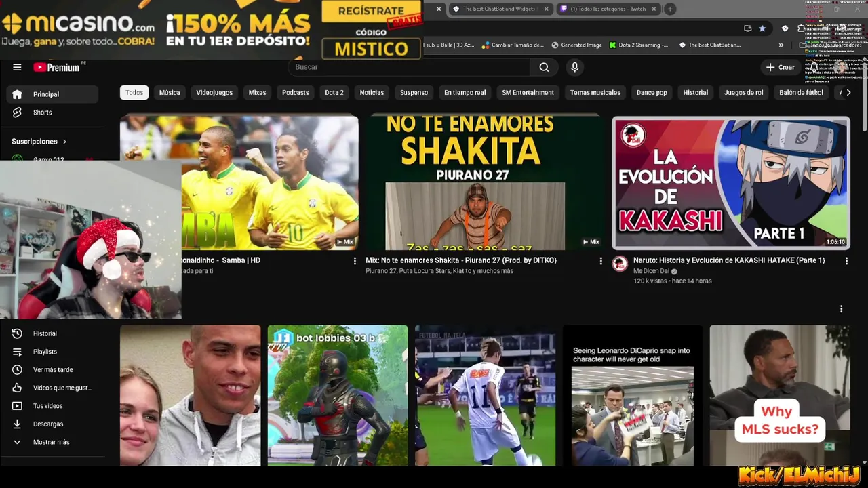The height and width of the screenshot is (488, 868).
Task: Click the search magnifier button
Action: click(x=544, y=67)
